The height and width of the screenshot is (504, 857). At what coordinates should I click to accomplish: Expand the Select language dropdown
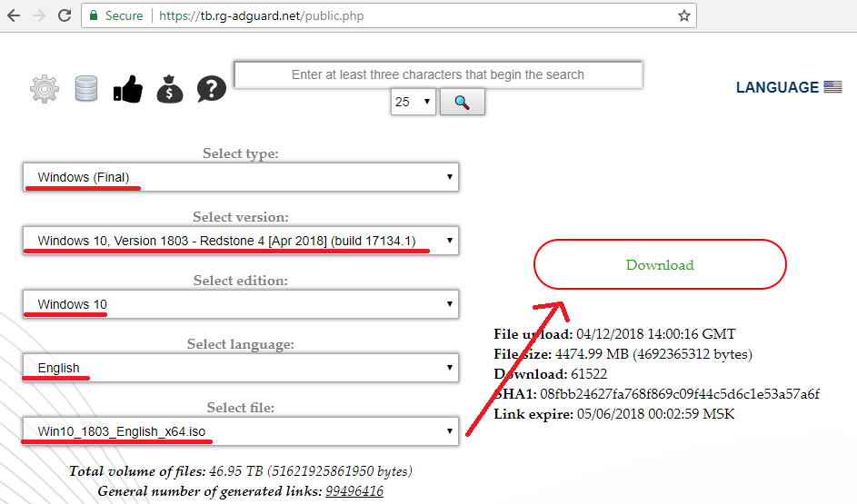241,368
